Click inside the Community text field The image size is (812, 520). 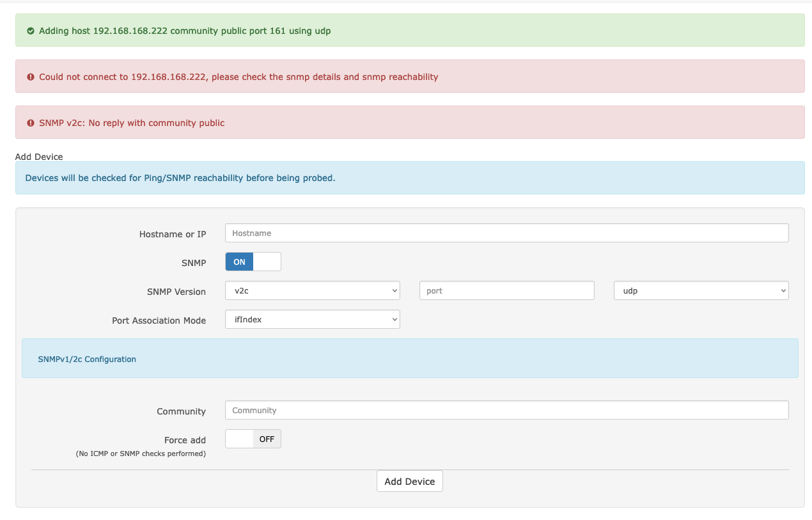506,409
